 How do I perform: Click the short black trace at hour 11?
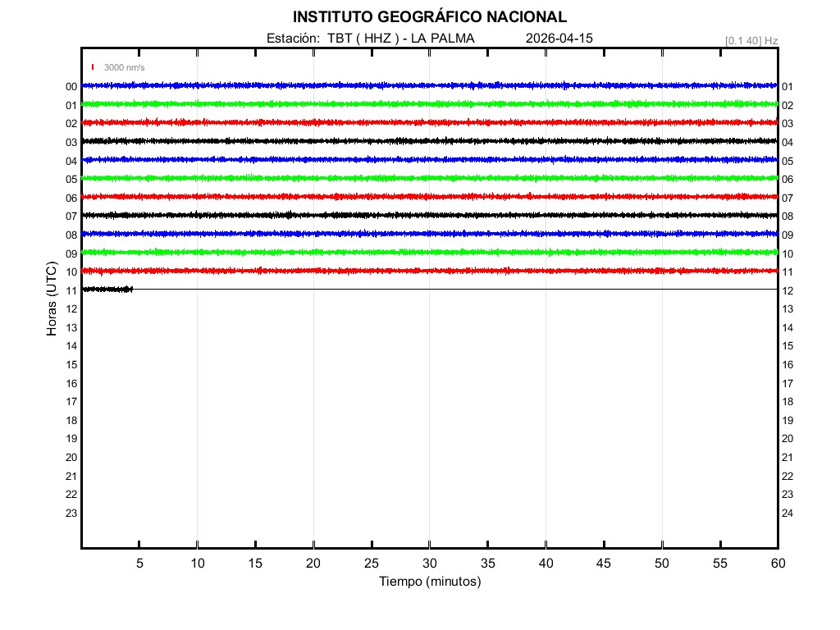pos(107,289)
